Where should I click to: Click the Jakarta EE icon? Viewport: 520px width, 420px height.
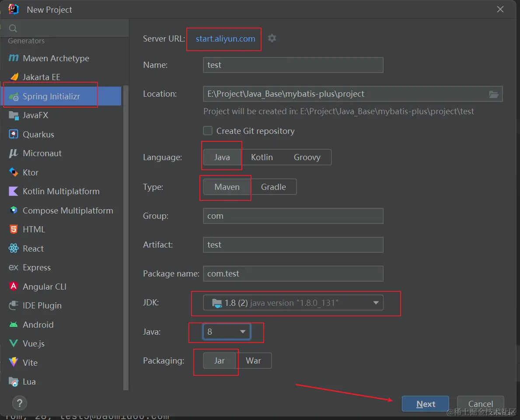click(x=14, y=77)
